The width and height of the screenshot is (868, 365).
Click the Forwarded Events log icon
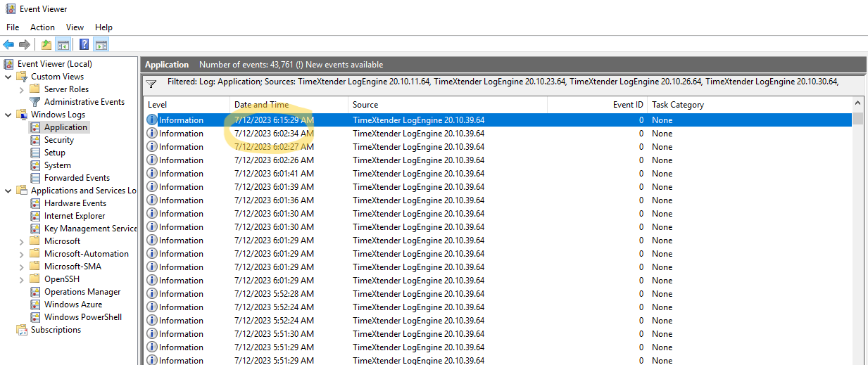click(x=35, y=178)
